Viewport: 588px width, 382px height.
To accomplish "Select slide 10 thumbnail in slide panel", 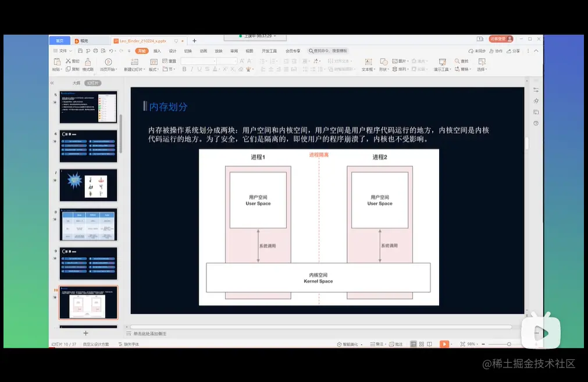I will 88,302.
